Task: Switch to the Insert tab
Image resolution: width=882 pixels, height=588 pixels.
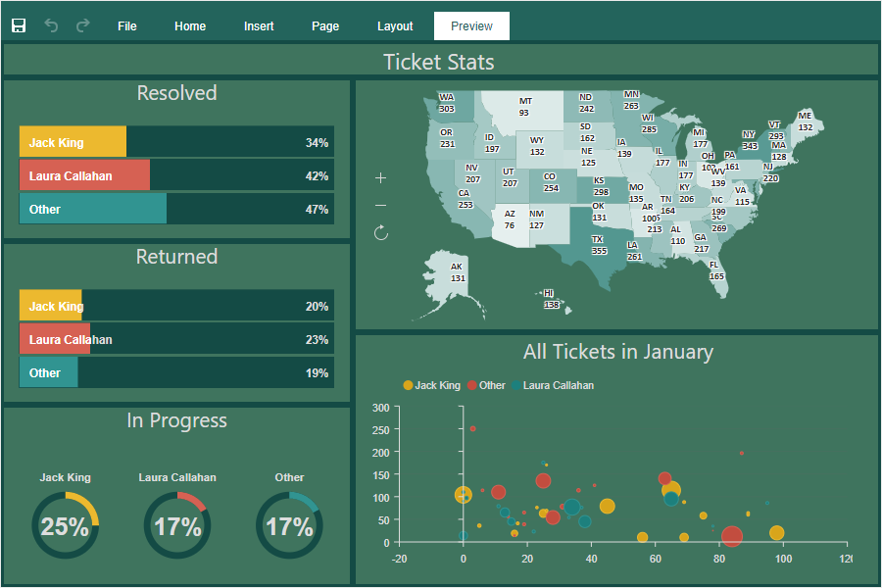Action: [x=259, y=25]
